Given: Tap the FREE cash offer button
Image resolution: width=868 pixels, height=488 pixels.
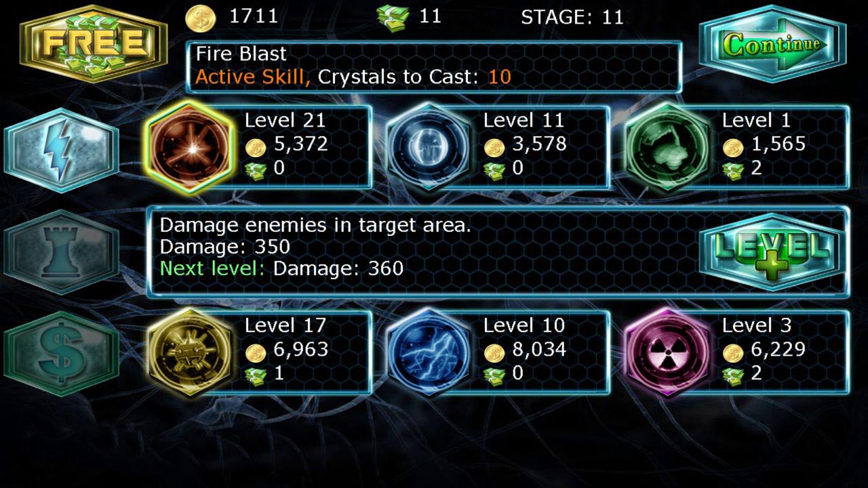Looking at the screenshot, I should (94, 43).
